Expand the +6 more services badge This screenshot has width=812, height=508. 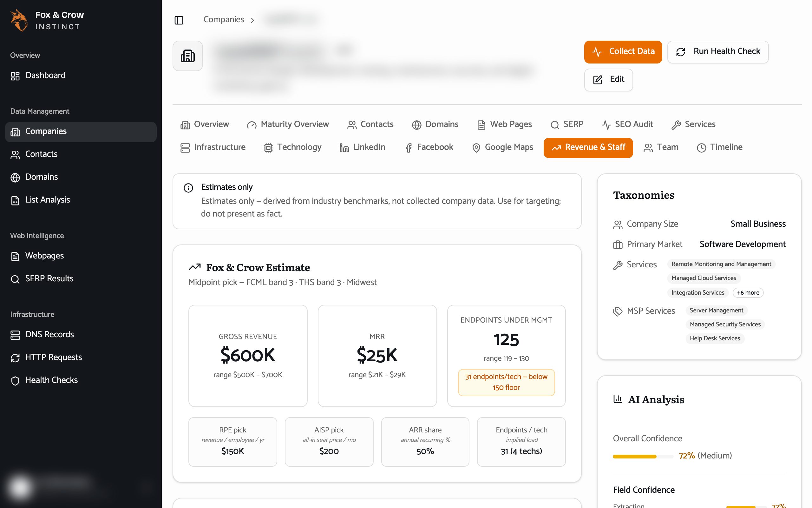coord(748,293)
